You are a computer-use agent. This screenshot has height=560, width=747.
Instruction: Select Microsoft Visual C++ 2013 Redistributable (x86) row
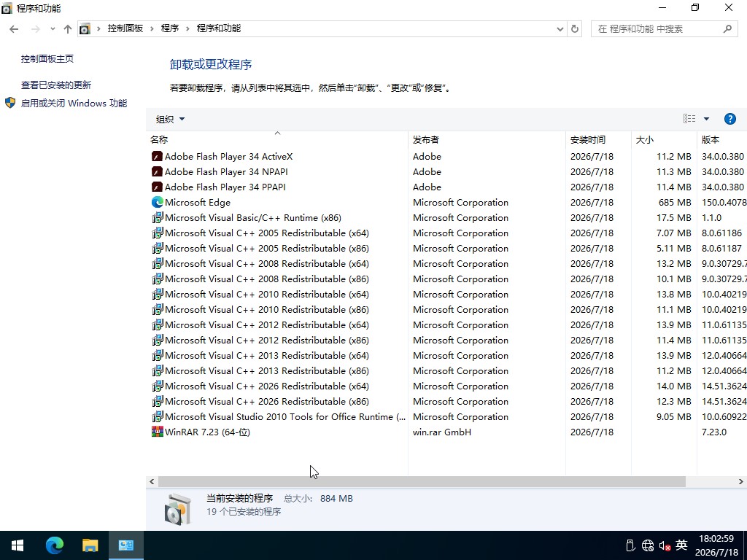pyautogui.click(x=446, y=370)
